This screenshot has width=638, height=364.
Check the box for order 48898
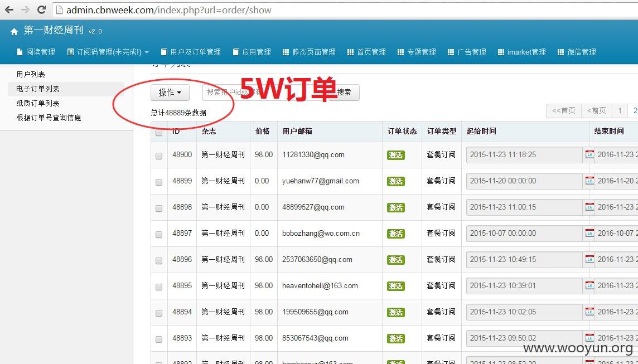point(159,208)
